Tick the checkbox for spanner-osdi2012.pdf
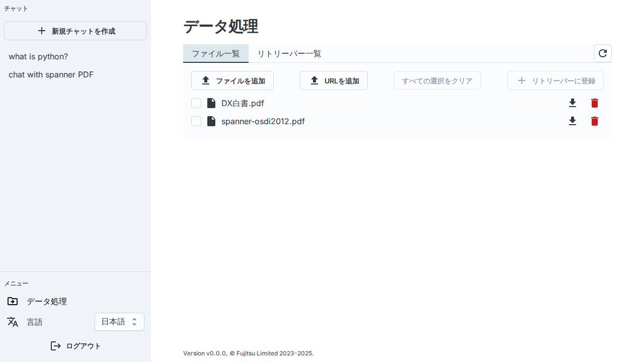The height and width of the screenshot is (362, 644). pyautogui.click(x=196, y=121)
